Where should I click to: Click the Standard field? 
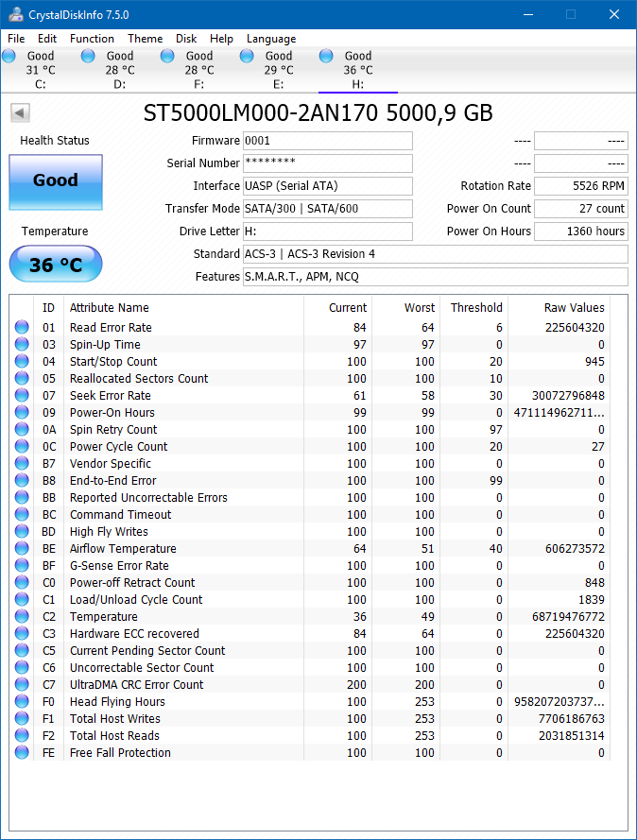click(436, 254)
